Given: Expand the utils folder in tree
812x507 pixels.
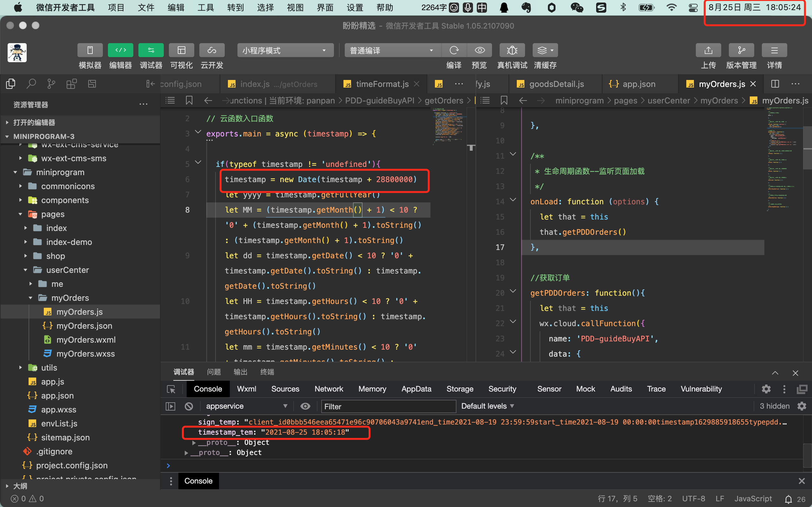Looking at the screenshot, I should [x=49, y=367].
